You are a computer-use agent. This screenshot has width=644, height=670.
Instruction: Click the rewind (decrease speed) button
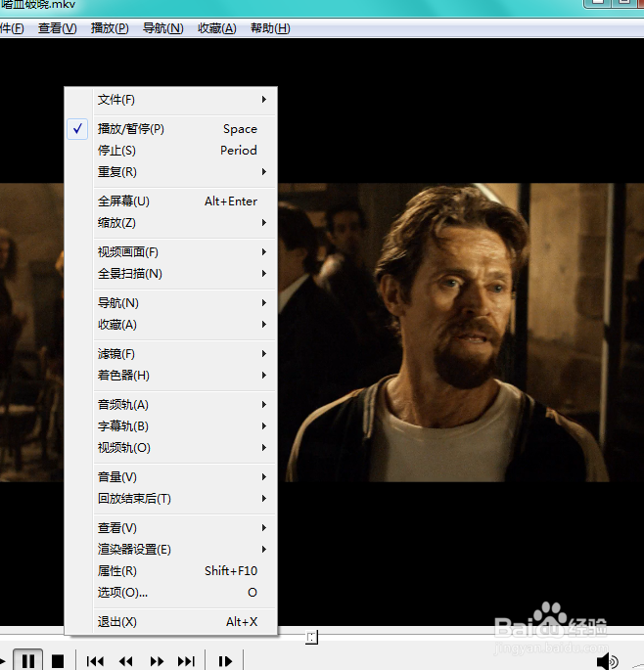[x=125, y=661]
